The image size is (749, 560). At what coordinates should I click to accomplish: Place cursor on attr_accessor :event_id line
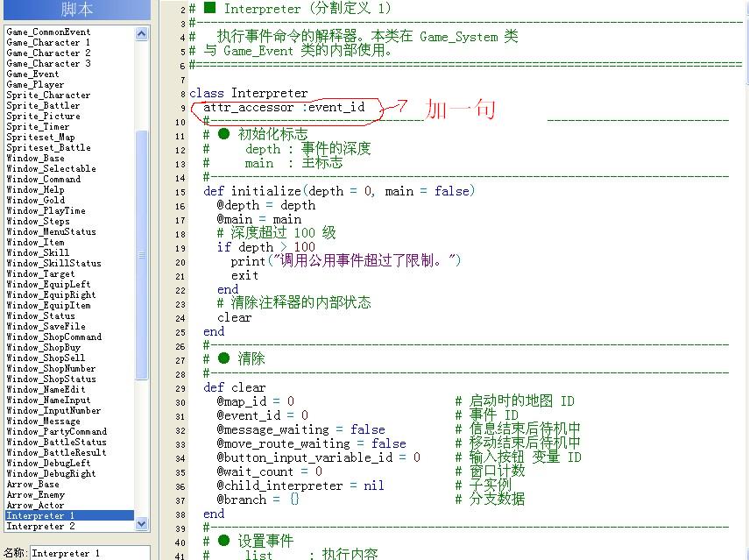[284, 108]
